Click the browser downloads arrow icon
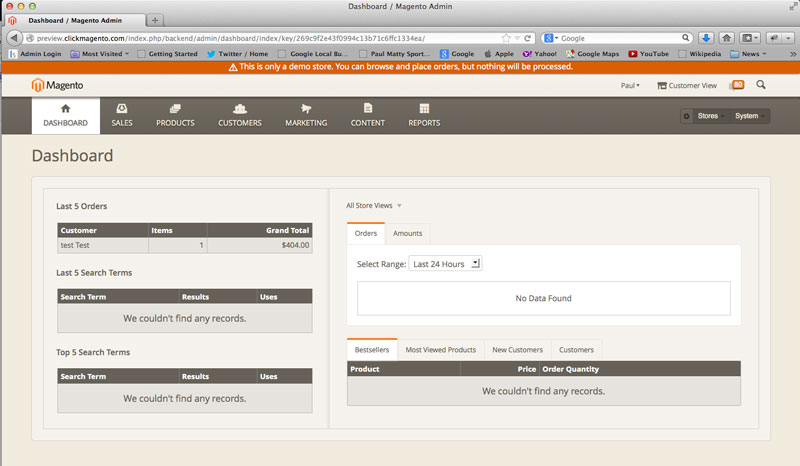 click(705, 38)
